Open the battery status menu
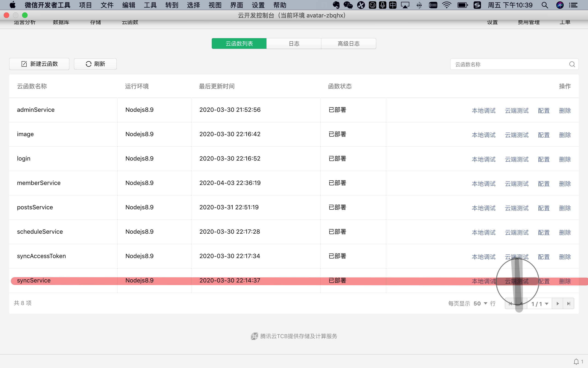Screen dimensions: 588x368 click(462, 5)
